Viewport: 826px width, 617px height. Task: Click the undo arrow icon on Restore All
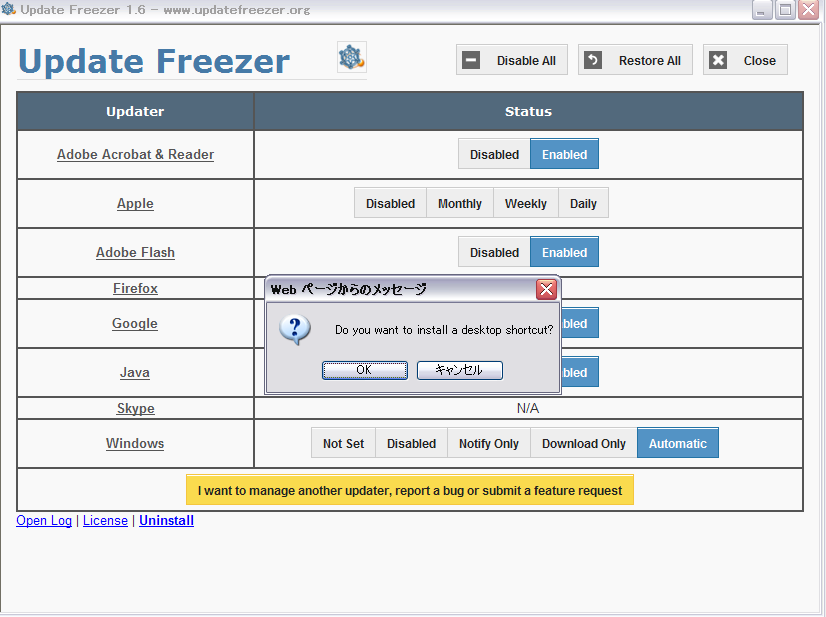coord(593,60)
